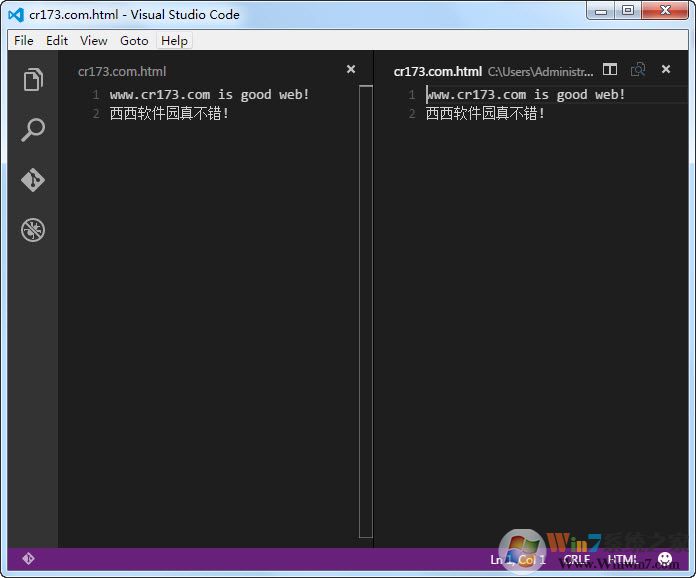Click the HTML language mode indicator
Viewport: 696px width, 578px height.
click(x=622, y=559)
